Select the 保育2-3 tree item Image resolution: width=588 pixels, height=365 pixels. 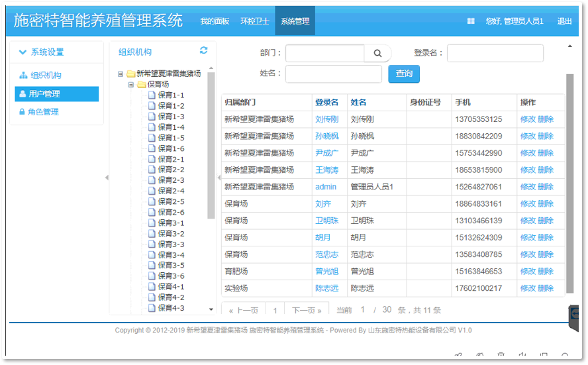(x=171, y=180)
